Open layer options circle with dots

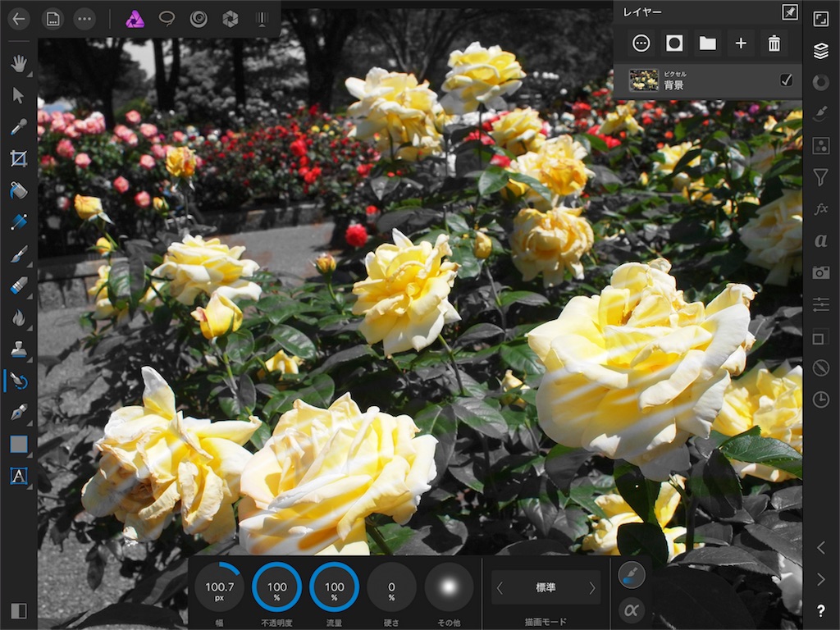tap(641, 43)
